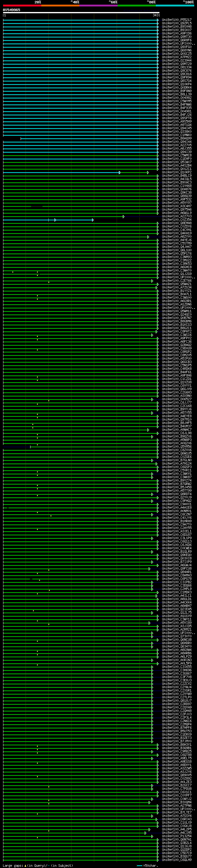Viewport: 197px width, 868px height.
Task: Click the cyan ~100% identity legend segment
Action: pos(175,6)
